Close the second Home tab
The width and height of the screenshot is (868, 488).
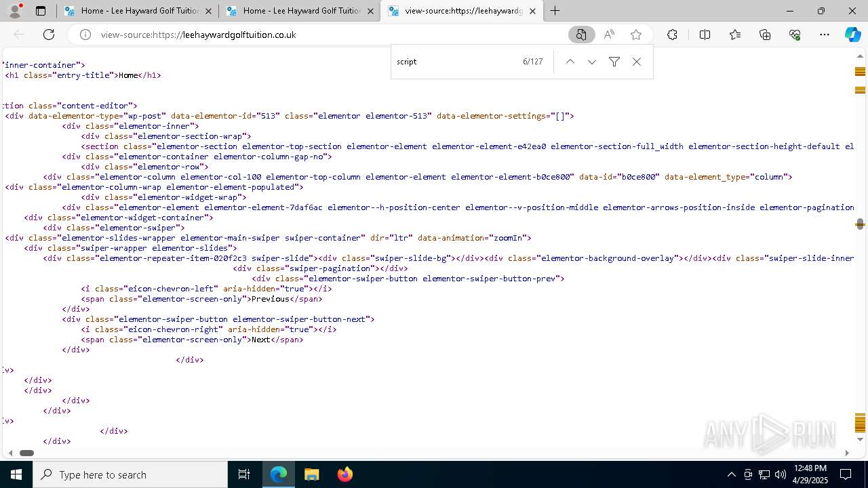pyautogui.click(x=370, y=11)
